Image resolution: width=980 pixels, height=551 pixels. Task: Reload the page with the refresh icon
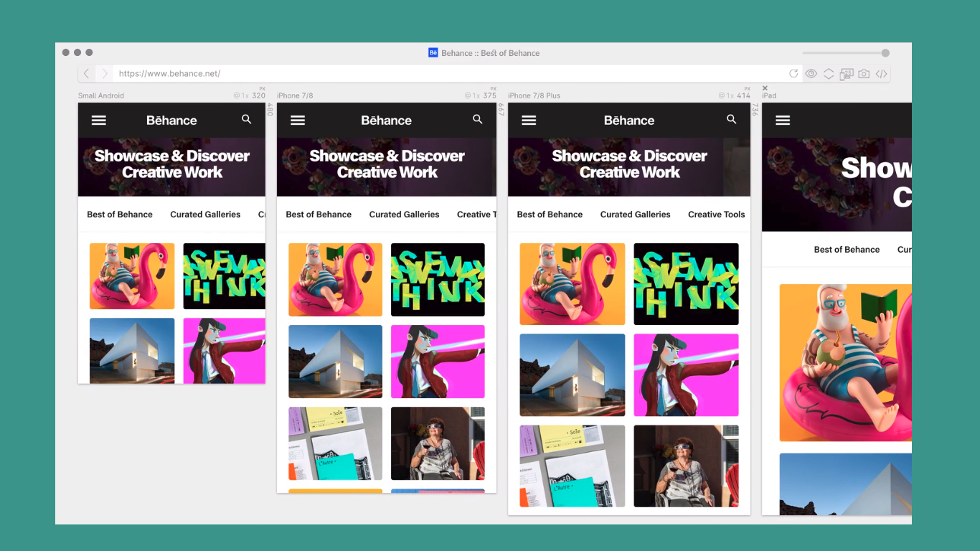793,74
